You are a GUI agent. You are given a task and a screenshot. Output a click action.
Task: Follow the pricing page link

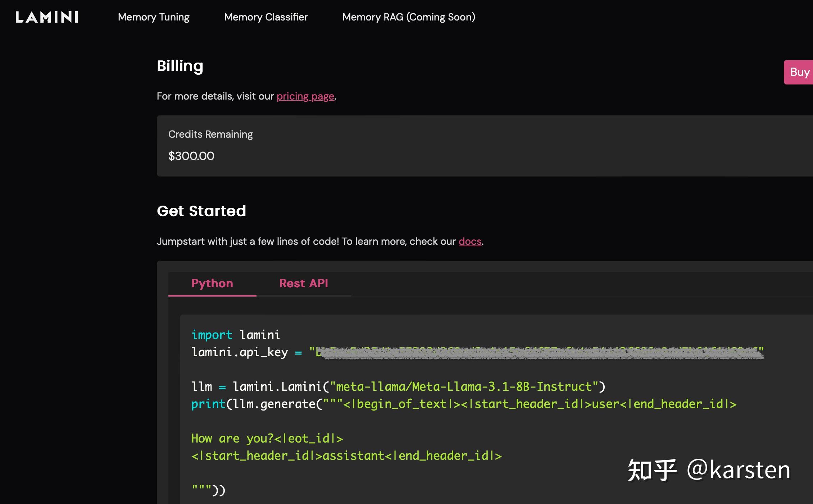(x=305, y=96)
